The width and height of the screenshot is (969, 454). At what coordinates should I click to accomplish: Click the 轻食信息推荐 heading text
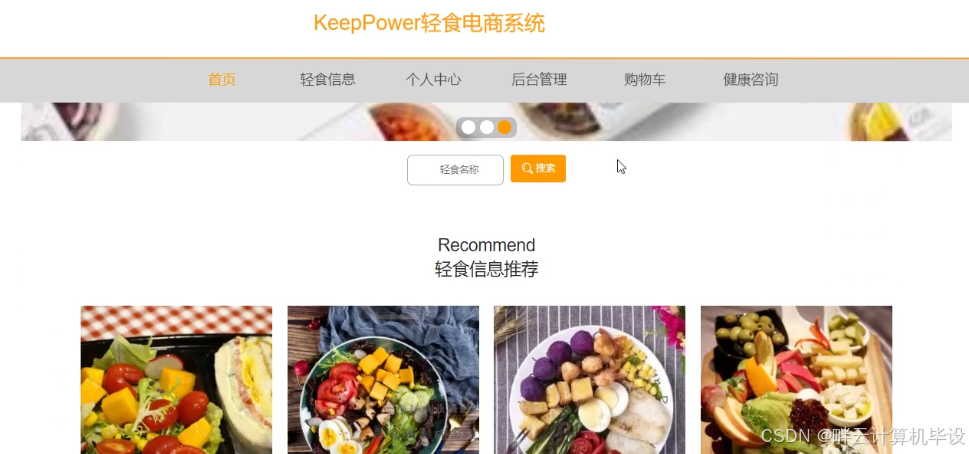click(486, 269)
